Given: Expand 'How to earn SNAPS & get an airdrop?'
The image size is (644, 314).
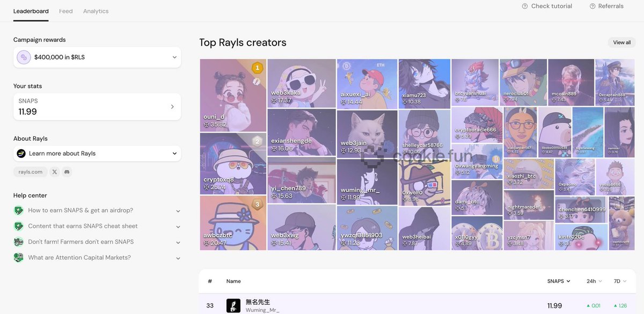Looking at the screenshot, I should [178, 211].
